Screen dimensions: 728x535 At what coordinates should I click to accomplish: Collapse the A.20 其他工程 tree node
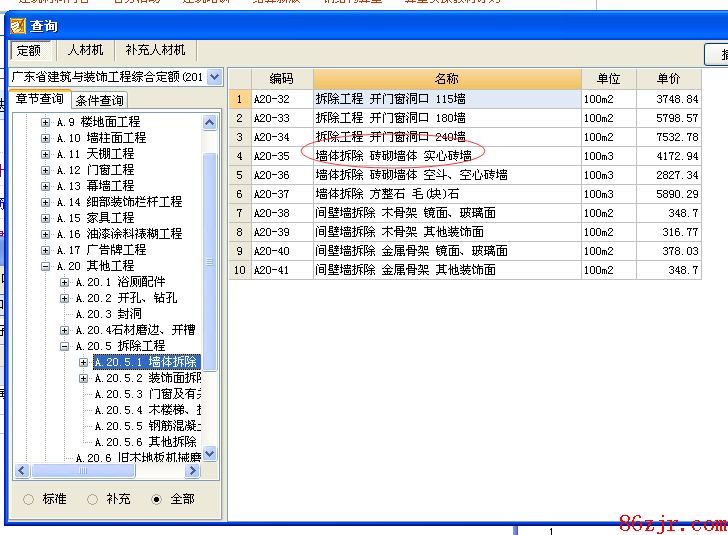[x=45, y=266]
